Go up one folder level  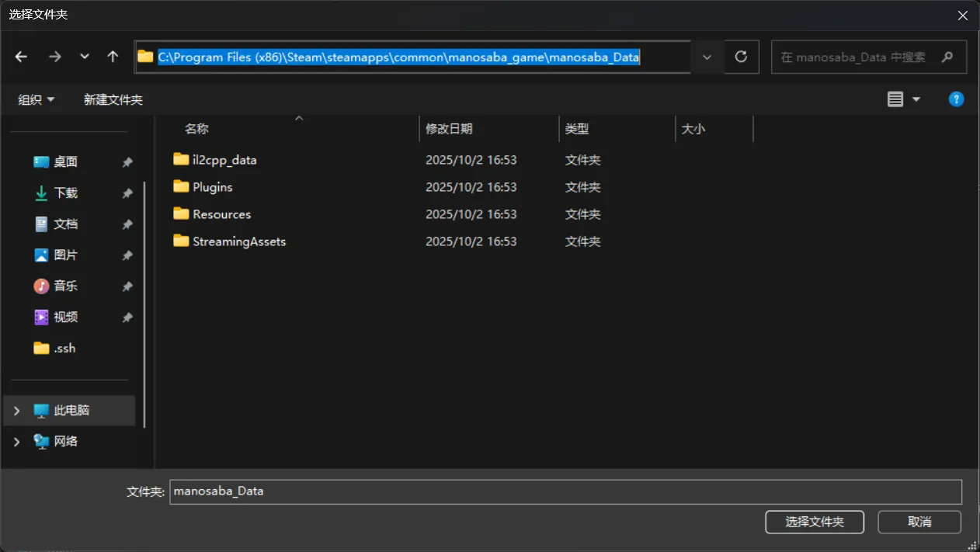point(113,57)
